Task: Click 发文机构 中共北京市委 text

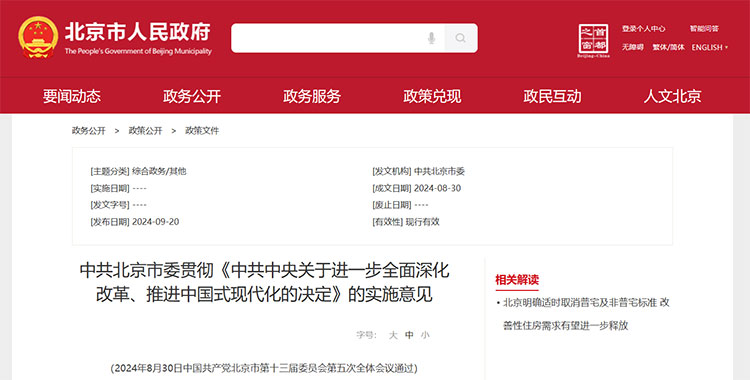Action: point(419,171)
